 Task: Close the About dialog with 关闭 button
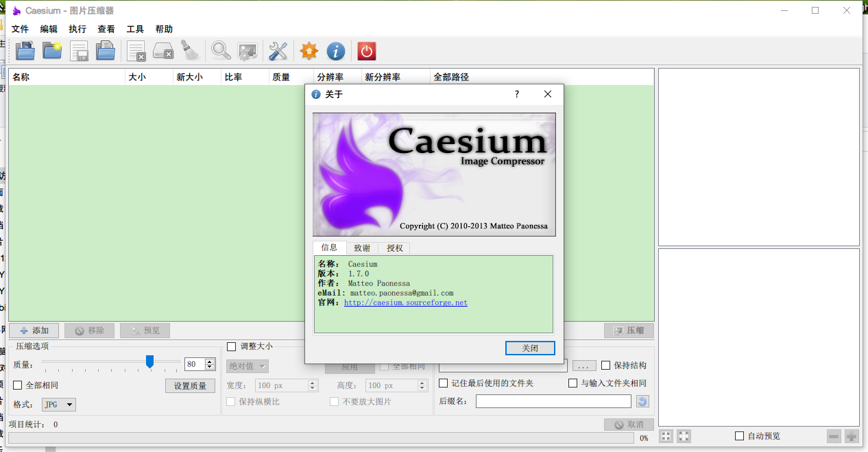[x=529, y=348]
